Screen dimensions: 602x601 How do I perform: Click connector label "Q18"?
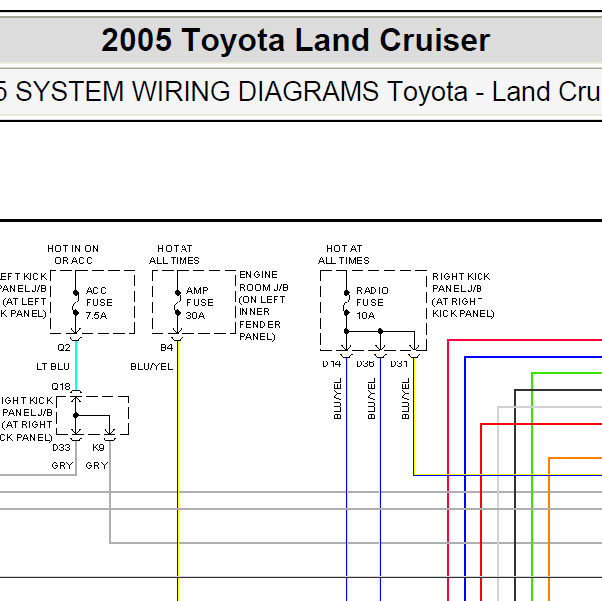click(x=61, y=386)
